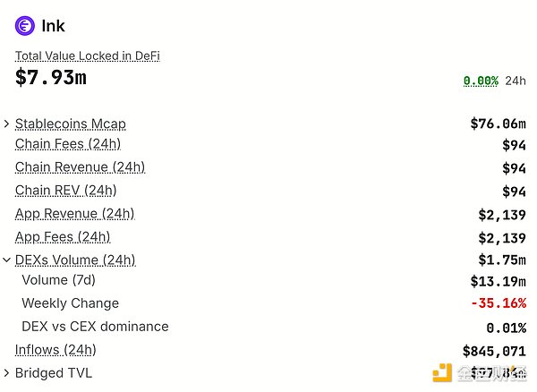Screen dimensions: 537x392
Task: Click the green 0.00% 24h change value
Action: click(481, 81)
